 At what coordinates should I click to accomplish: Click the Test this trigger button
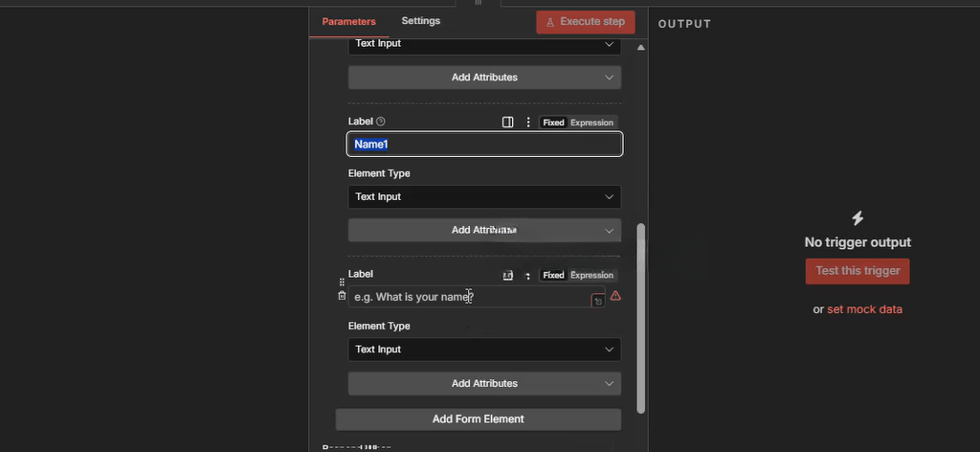pyautogui.click(x=857, y=271)
